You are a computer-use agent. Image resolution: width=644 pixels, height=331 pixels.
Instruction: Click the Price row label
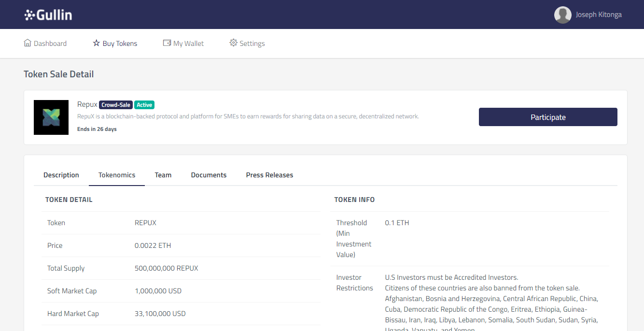55,245
